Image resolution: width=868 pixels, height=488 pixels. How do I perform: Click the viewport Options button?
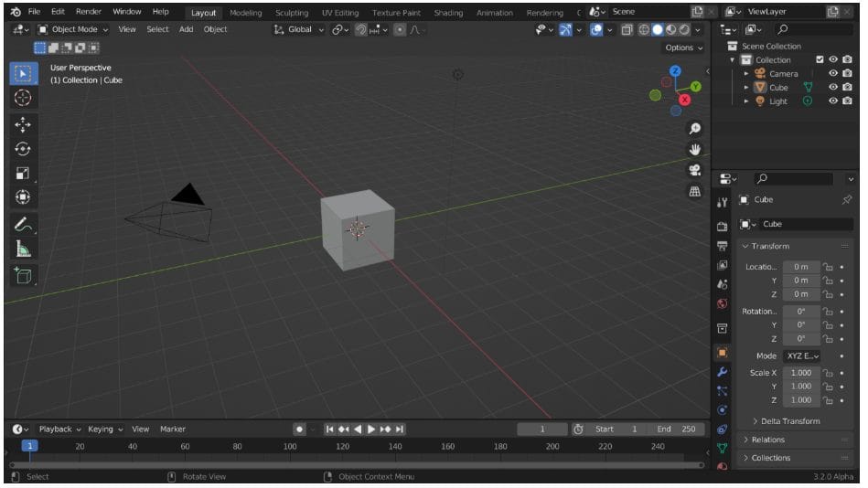(x=683, y=48)
